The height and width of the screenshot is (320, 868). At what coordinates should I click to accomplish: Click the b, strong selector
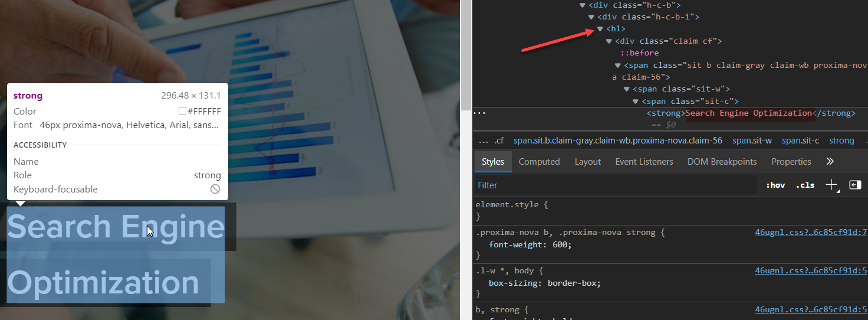[500, 309]
